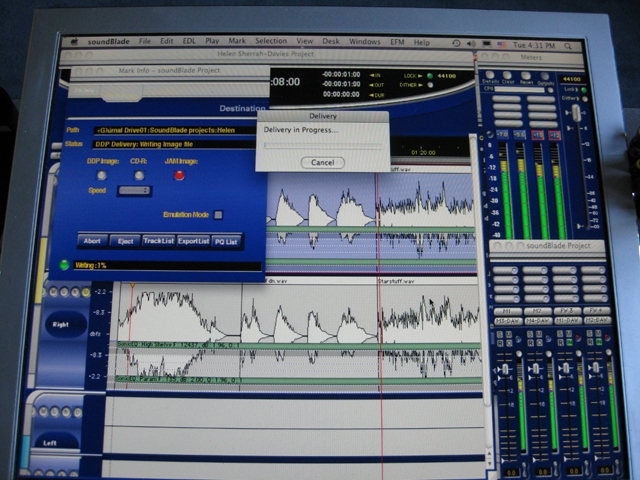640x480 pixels.
Task: Switch to the PQ Info tab
Action: [84, 91]
